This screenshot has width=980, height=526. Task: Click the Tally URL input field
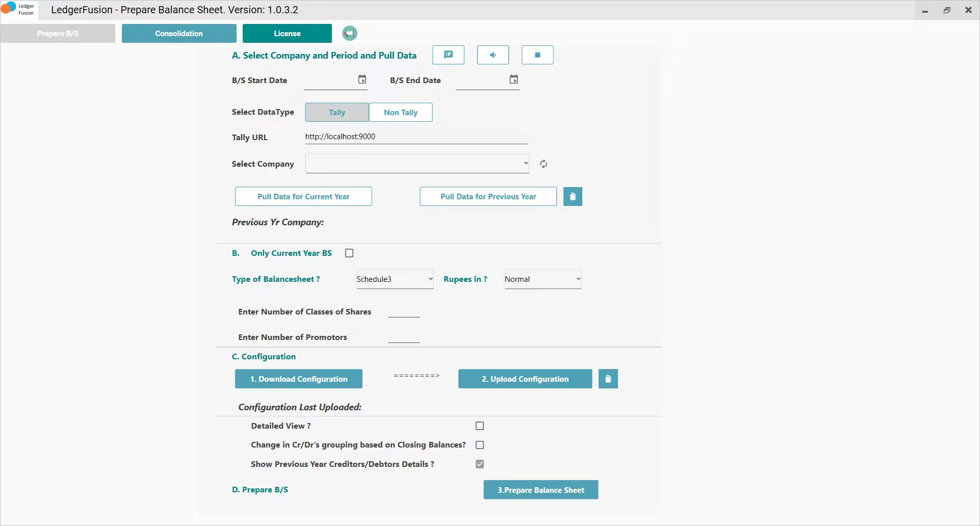click(417, 137)
